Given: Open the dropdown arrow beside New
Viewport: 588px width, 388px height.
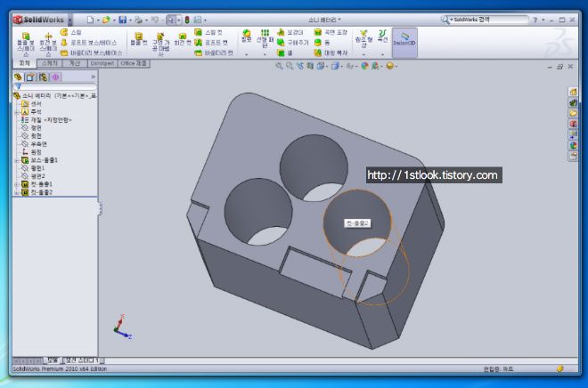Looking at the screenshot, I should coord(98,20).
